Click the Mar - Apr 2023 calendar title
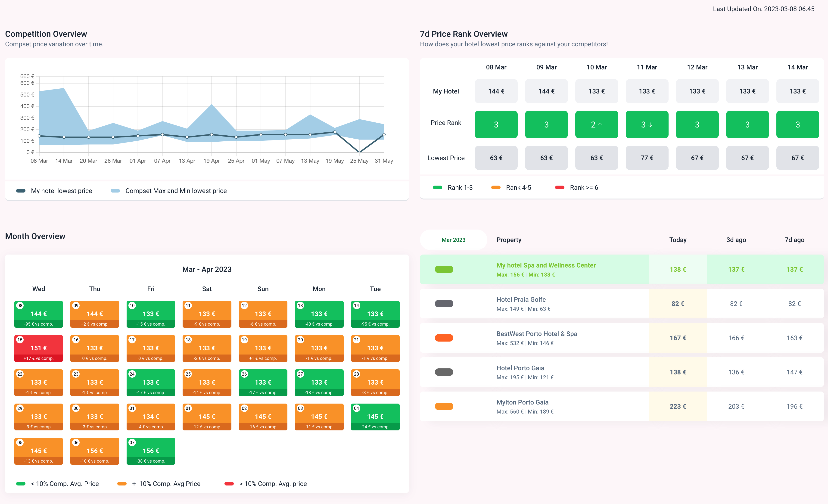Image resolution: width=828 pixels, height=504 pixels. [x=207, y=270]
